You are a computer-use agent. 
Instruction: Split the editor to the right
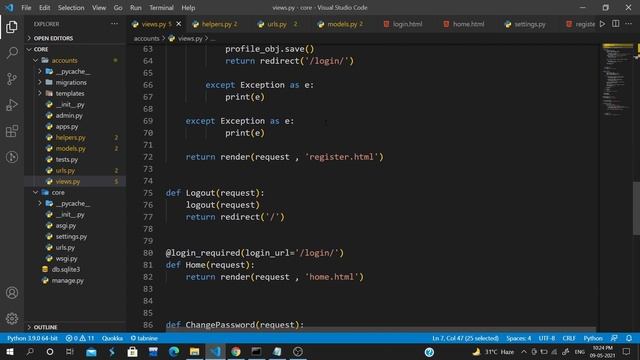(616, 24)
